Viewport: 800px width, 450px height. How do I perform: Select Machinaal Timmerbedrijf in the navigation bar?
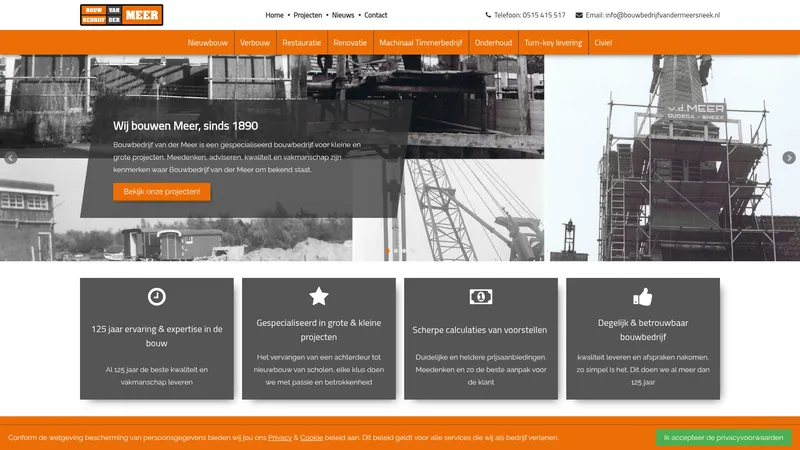(421, 43)
